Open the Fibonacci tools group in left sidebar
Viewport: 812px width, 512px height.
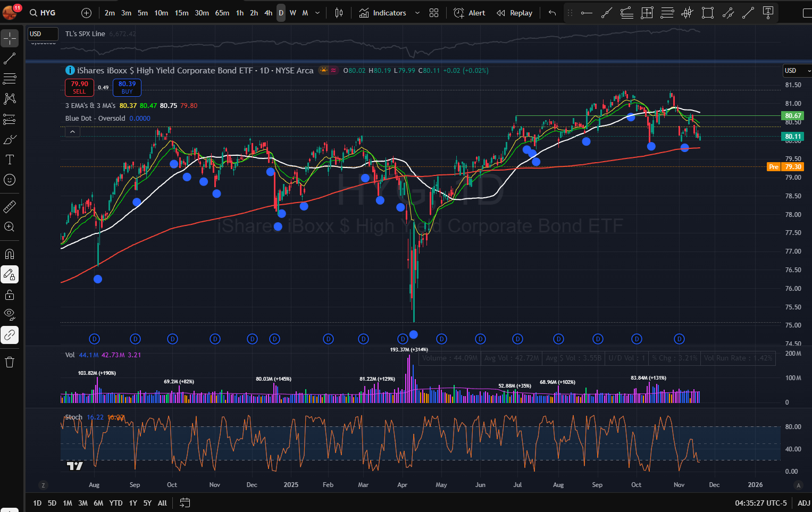(x=10, y=79)
